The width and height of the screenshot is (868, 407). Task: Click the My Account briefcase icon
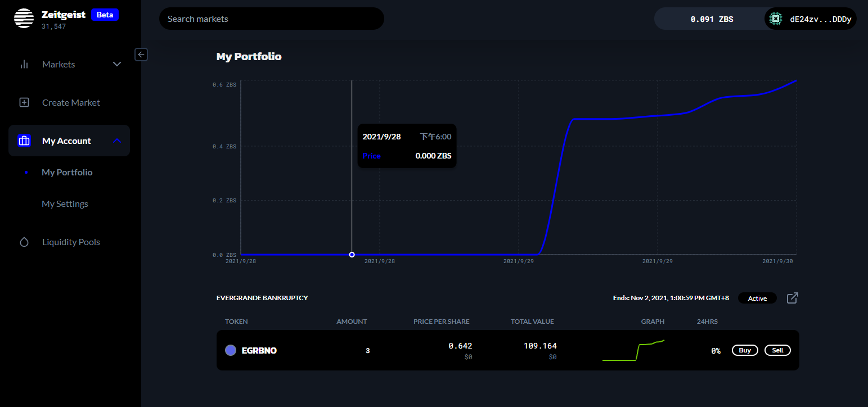click(24, 141)
